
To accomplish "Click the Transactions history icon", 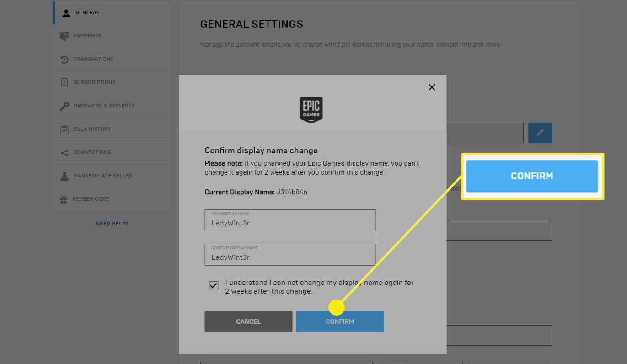I will tap(64, 59).
